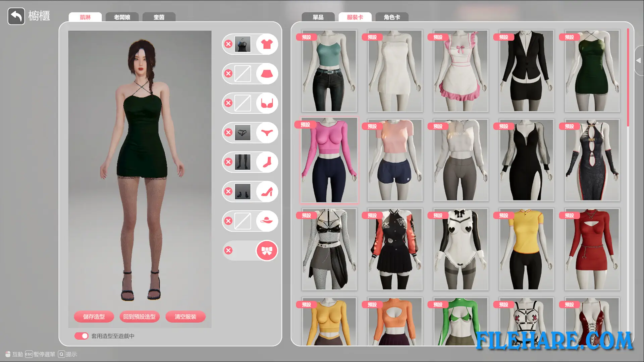Open the bra slot icon
644x362 pixels.
[x=266, y=103]
